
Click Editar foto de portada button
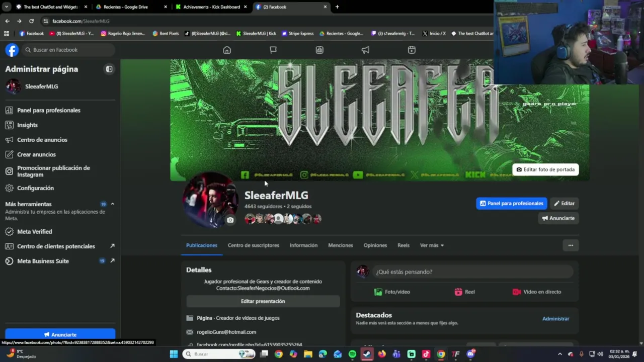[545, 169]
